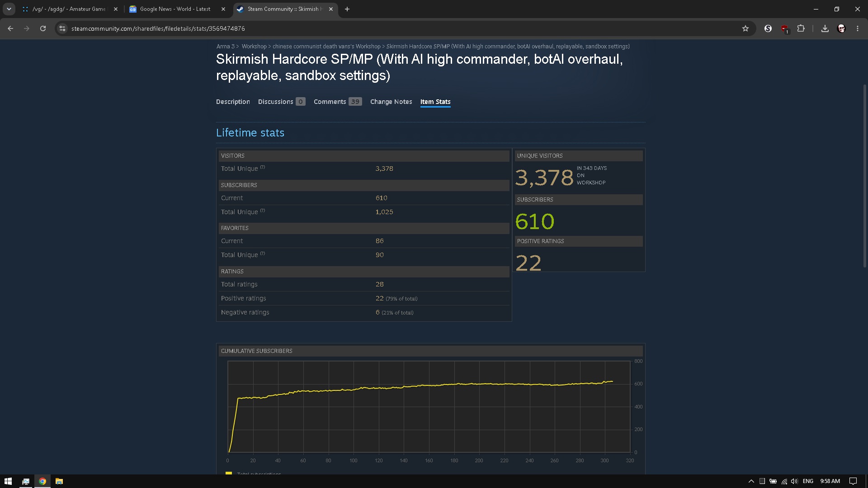Open the Windows Start menu
The height and width of the screenshot is (488, 868).
point(8,481)
